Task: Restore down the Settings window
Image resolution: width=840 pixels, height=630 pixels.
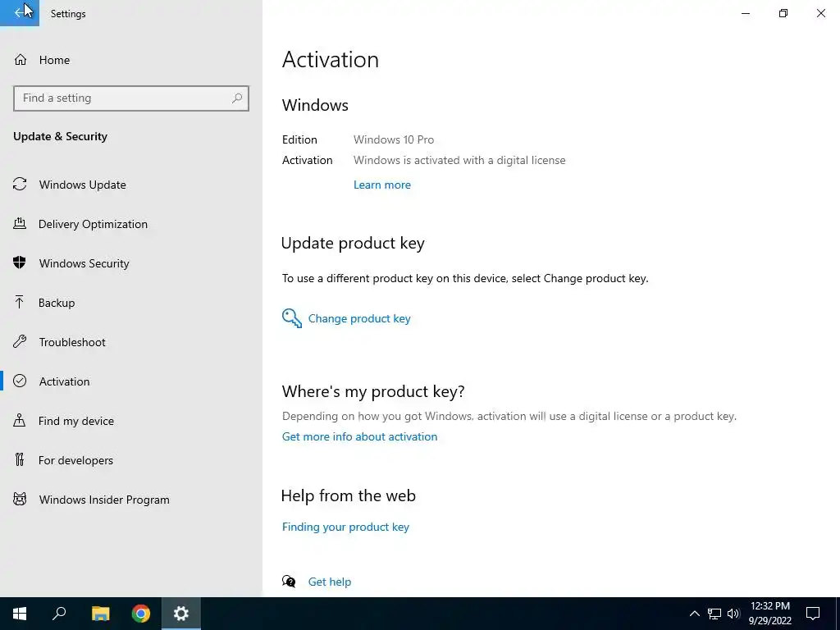Action: point(783,13)
